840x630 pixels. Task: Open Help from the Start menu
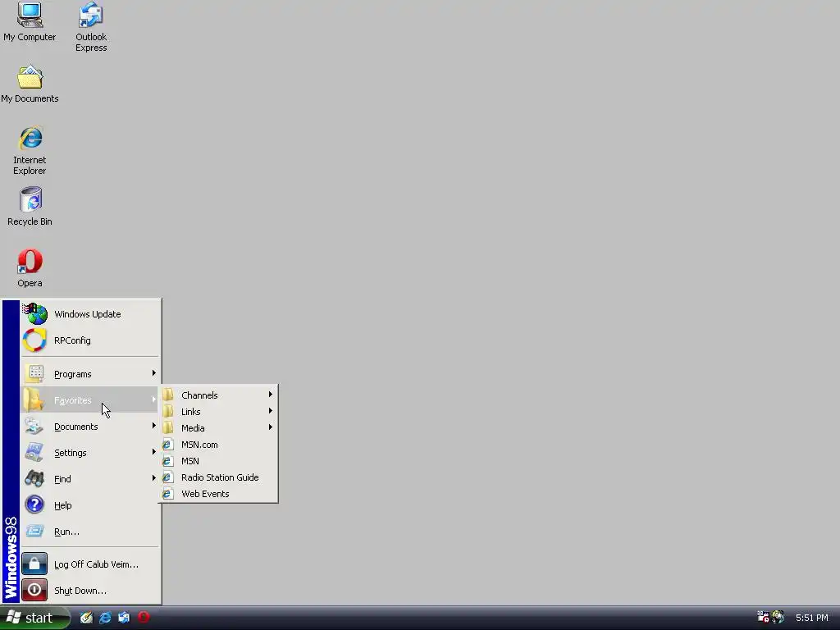point(90,504)
